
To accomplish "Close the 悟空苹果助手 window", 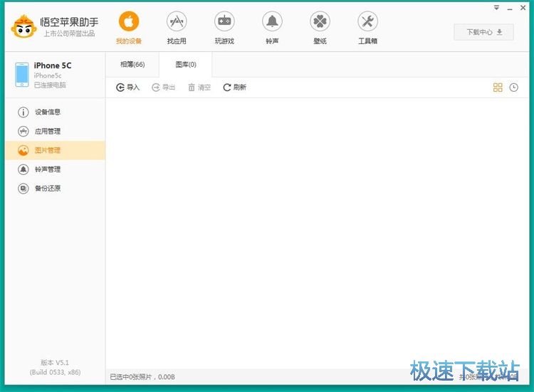I will (x=523, y=8).
